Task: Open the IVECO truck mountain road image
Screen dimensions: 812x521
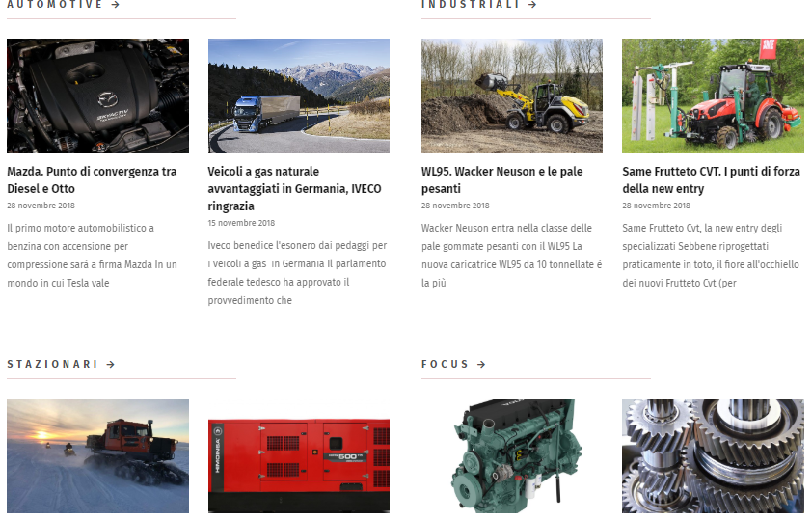Action: click(x=299, y=96)
